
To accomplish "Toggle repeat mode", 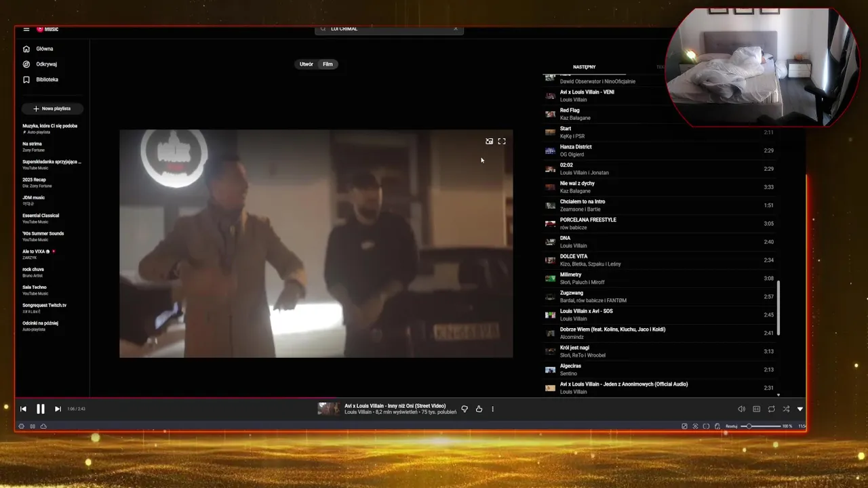I will click(772, 409).
